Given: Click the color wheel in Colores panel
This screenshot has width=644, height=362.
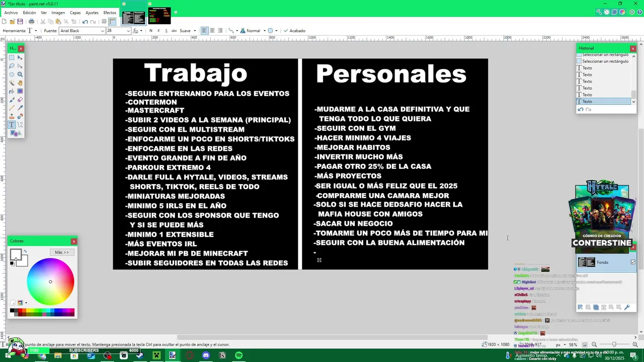Looking at the screenshot, I should pos(50,282).
